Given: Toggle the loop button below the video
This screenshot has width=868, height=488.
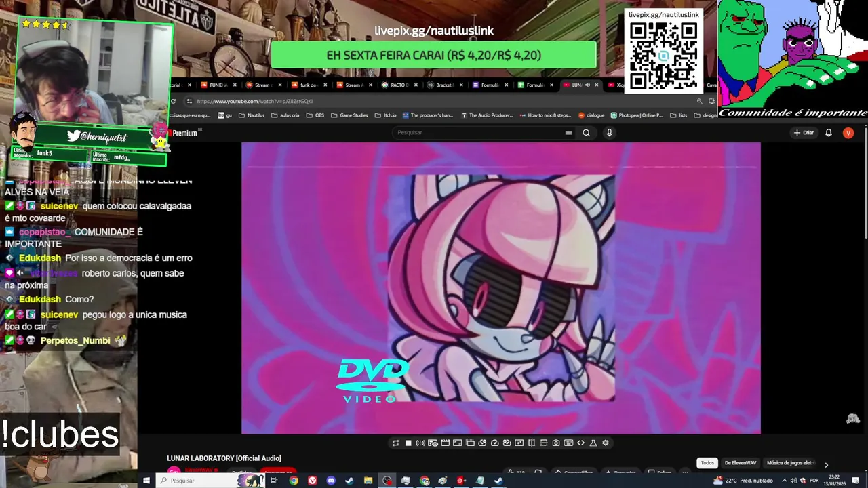Looking at the screenshot, I should tap(395, 443).
